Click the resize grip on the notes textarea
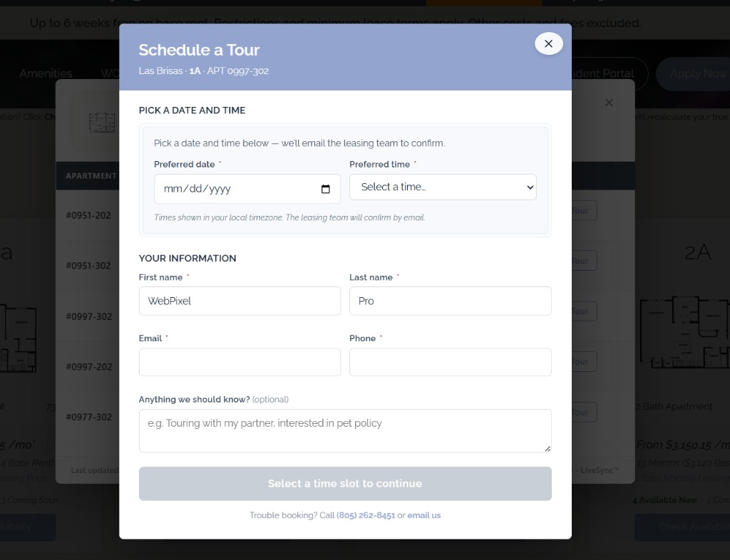This screenshot has width=730, height=560. click(x=547, y=448)
